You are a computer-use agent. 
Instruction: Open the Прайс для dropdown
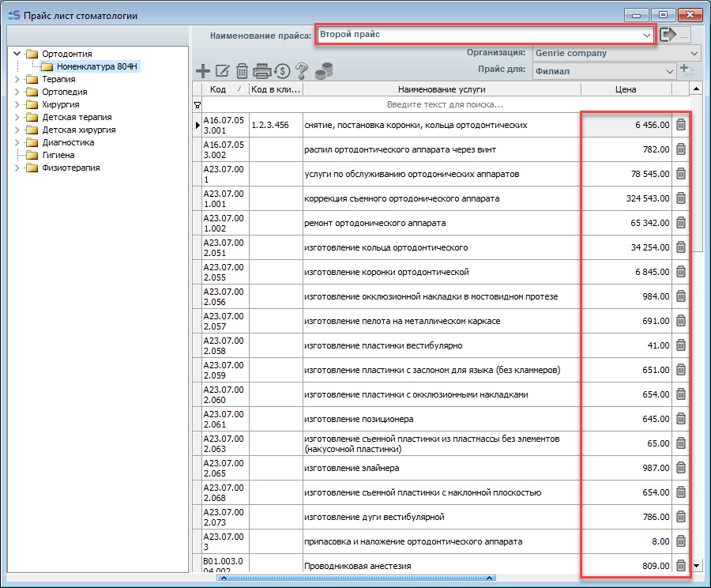[x=670, y=70]
